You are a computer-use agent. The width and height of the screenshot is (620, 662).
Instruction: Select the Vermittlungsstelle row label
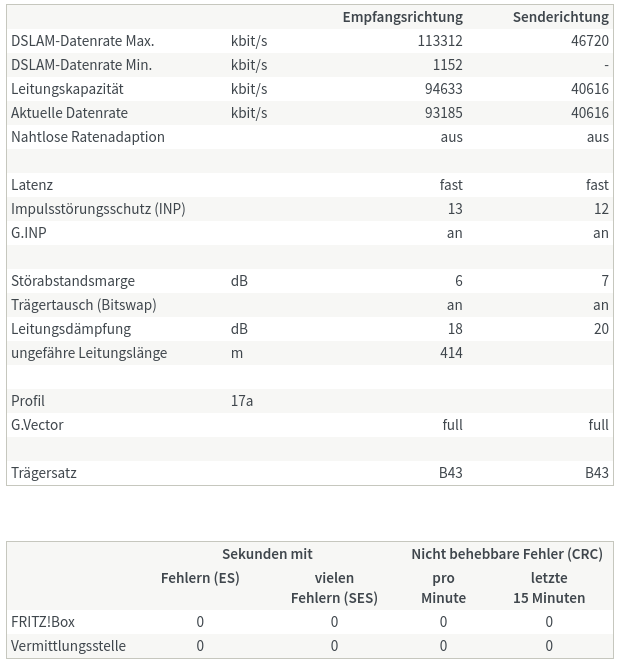[68, 646]
